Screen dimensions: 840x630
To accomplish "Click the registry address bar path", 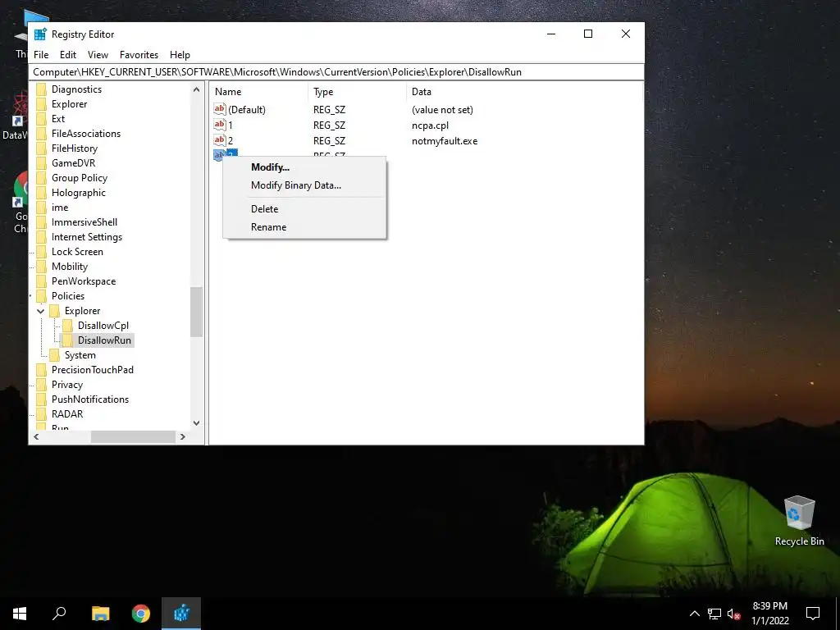I will click(x=337, y=72).
